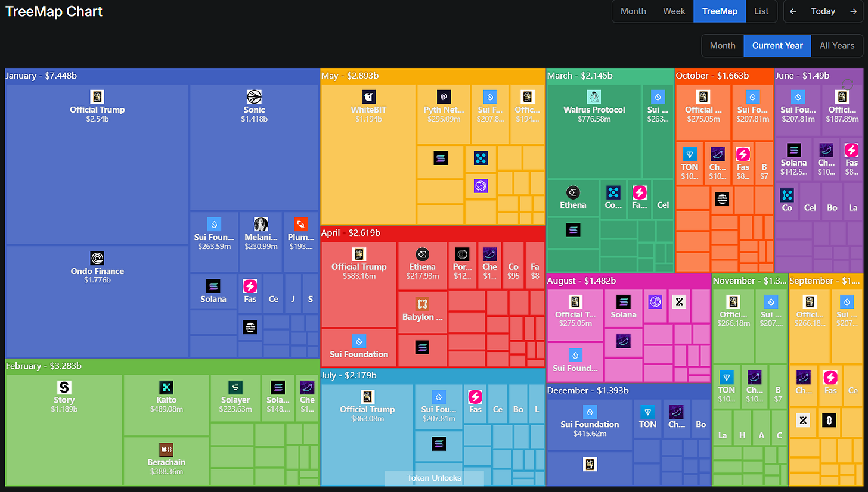This screenshot has width=868, height=492.
Task: Click the Berachain $388.36m value
Action: 166,471
